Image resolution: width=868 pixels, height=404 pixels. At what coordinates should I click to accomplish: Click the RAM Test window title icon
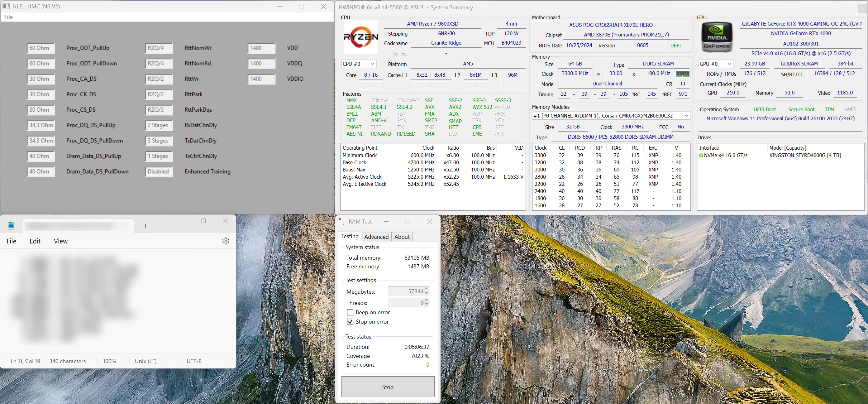coord(342,222)
